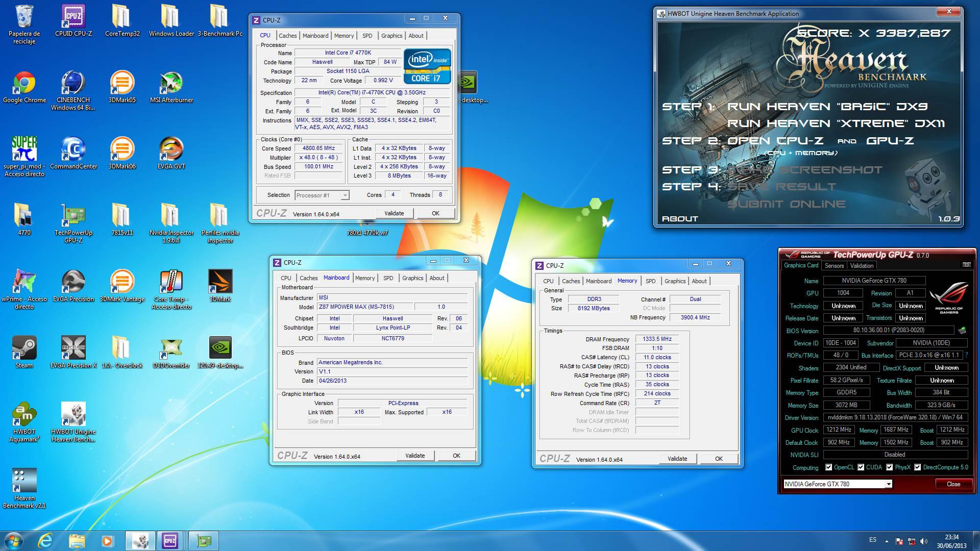
Task: Launch the 3DMark05 shortcut
Action: (x=122, y=87)
